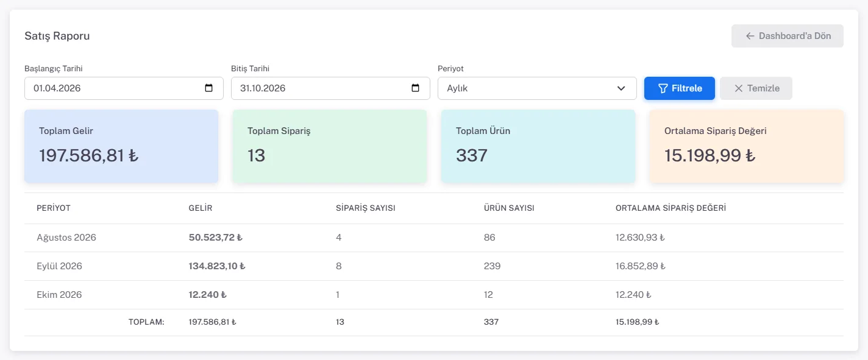Click the product count 239 cell

tap(492, 266)
